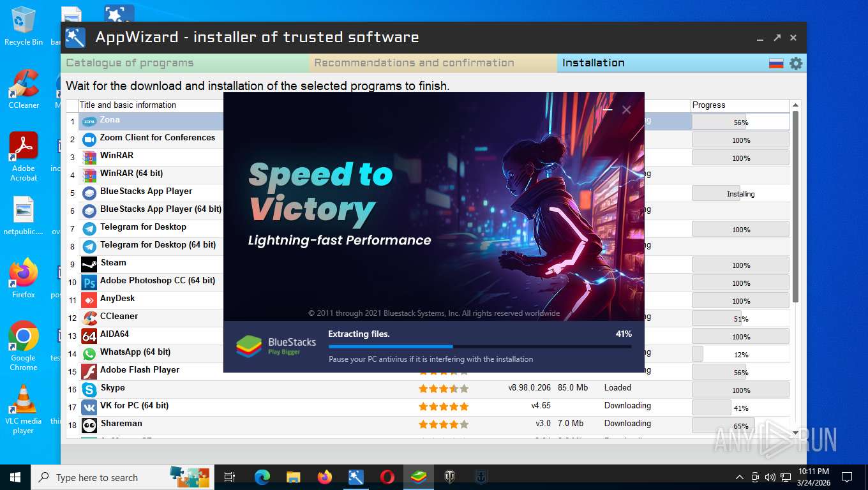
Task: Open the notification center icon
Action: 847,477
